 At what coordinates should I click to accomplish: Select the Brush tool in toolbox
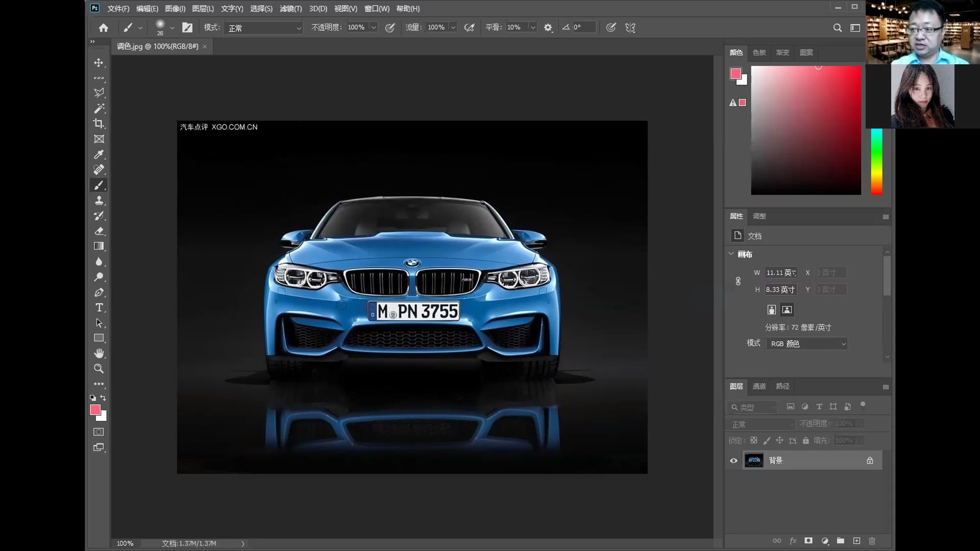click(x=99, y=185)
